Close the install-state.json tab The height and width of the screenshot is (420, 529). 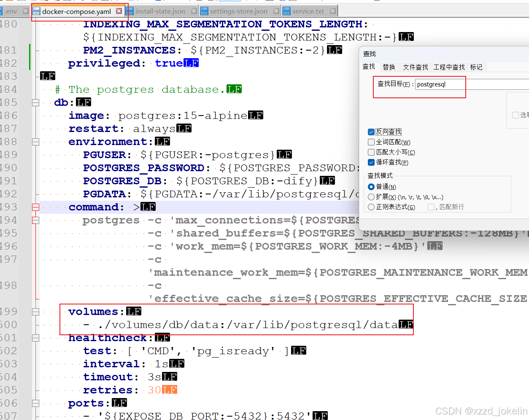click(194, 11)
